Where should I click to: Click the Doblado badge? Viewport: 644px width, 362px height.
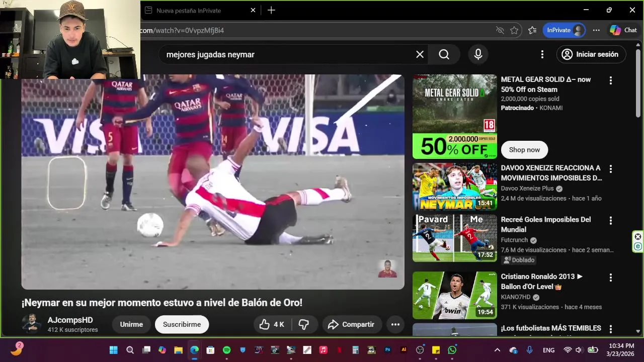pos(519,260)
